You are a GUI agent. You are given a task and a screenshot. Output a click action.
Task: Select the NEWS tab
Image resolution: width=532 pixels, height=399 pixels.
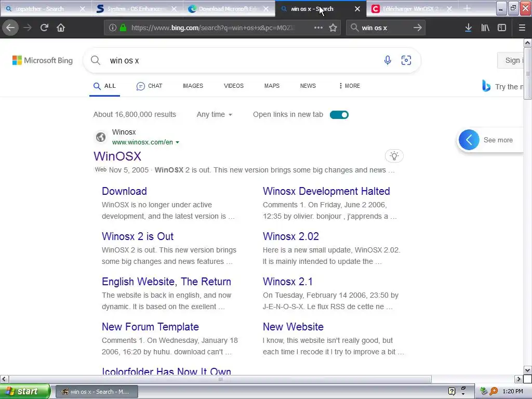point(308,86)
